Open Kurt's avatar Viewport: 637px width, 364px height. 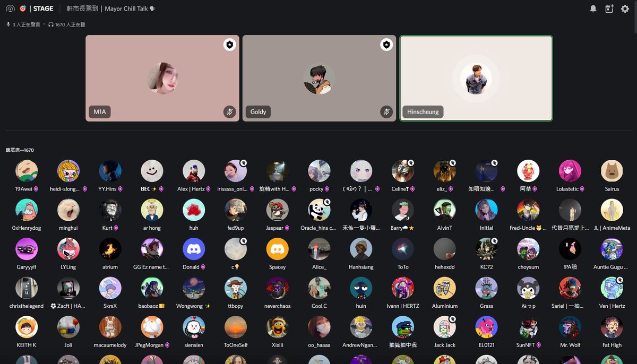[110, 210]
